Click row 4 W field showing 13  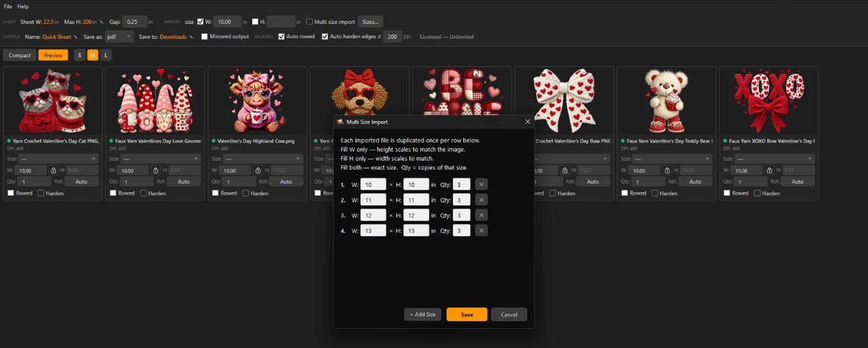(373, 231)
